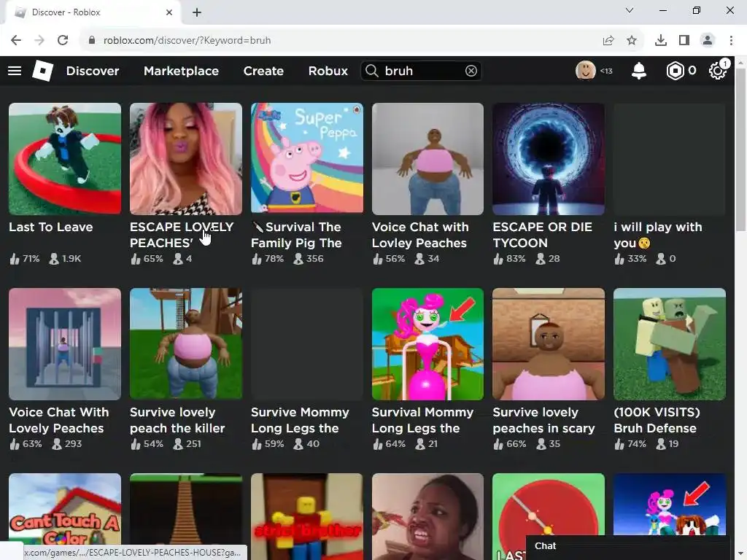
Task: Go forward with browser forward arrow
Action: (39, 40)
